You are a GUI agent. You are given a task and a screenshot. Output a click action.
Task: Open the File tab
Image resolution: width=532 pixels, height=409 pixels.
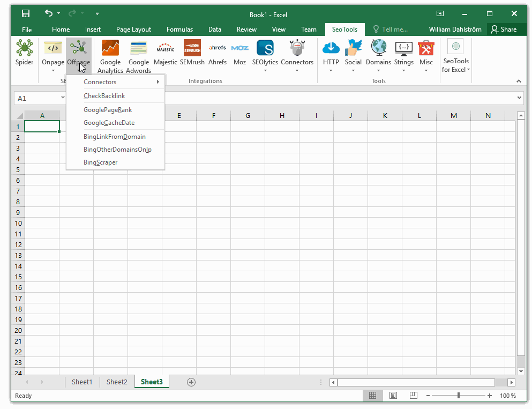pos(27,29)
